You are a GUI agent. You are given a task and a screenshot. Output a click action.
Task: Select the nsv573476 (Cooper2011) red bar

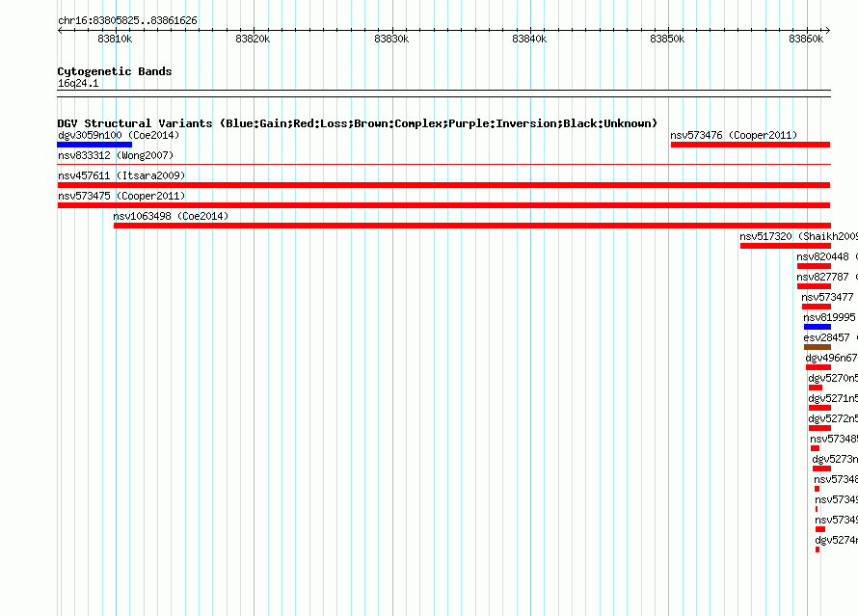750,145
